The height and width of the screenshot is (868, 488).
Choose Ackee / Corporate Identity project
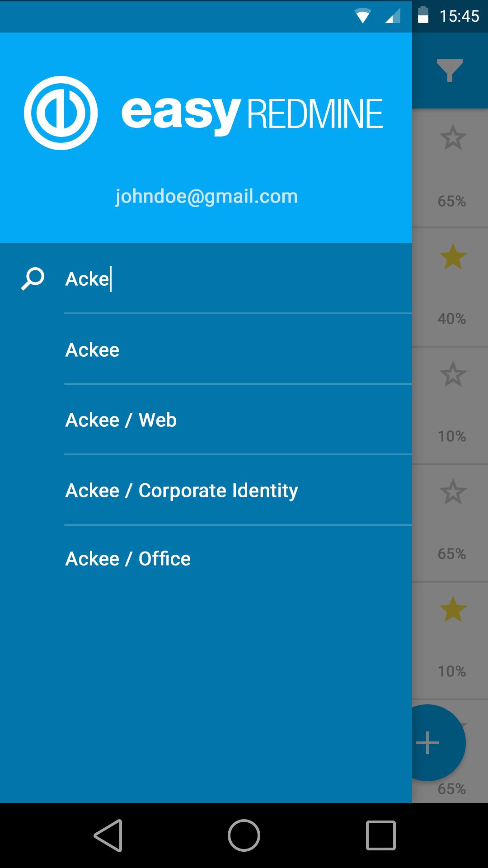tap(182, 491)
